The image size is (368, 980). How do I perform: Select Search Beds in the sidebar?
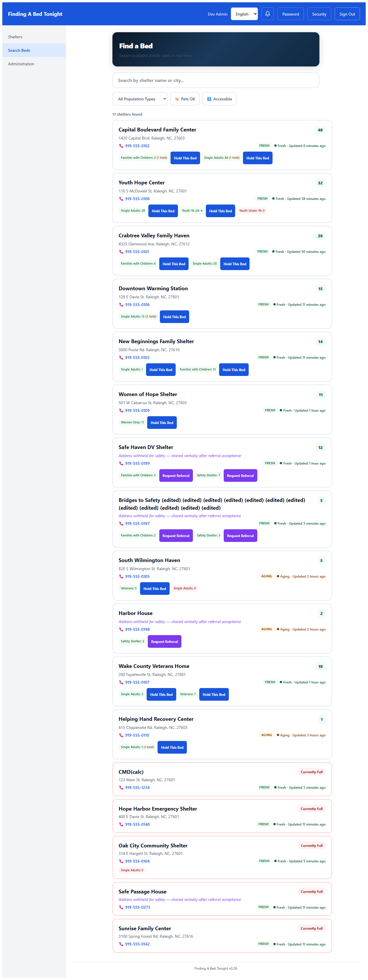19,50
